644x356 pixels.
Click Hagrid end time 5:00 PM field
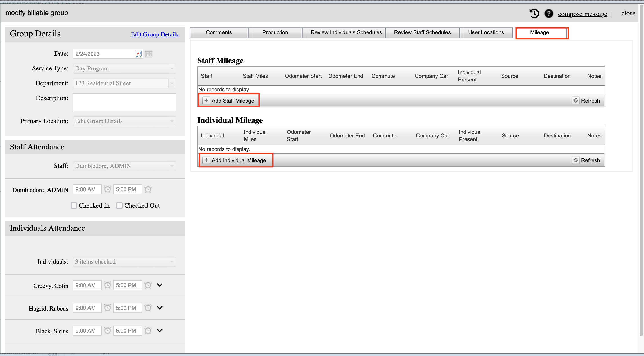pos(127,308)
